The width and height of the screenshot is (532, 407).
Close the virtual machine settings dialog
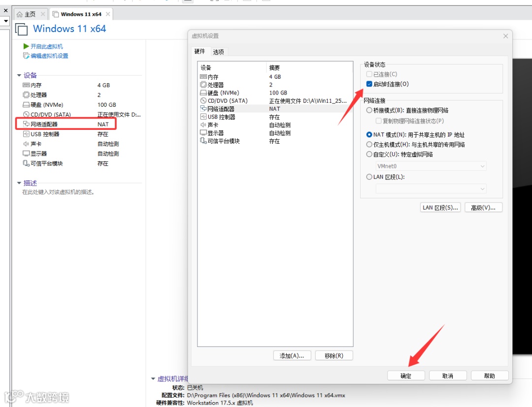(505, 36)
